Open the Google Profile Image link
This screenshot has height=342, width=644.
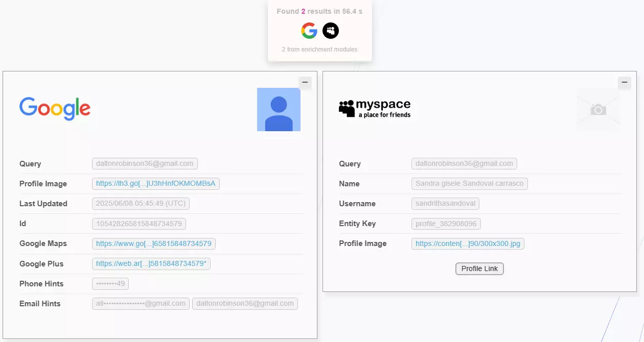156,184
